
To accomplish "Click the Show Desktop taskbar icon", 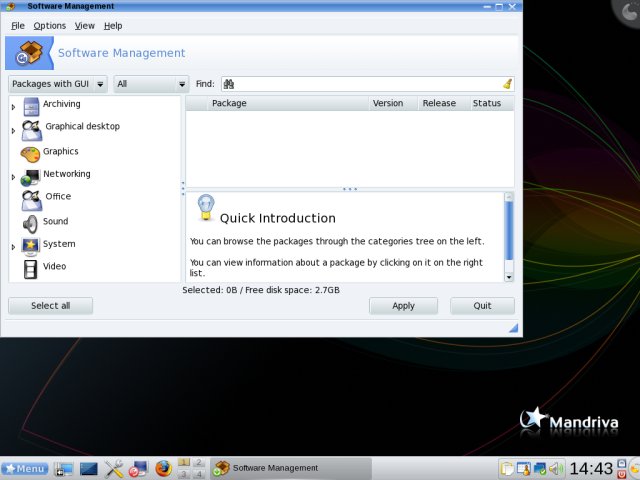I will point(63,469).
